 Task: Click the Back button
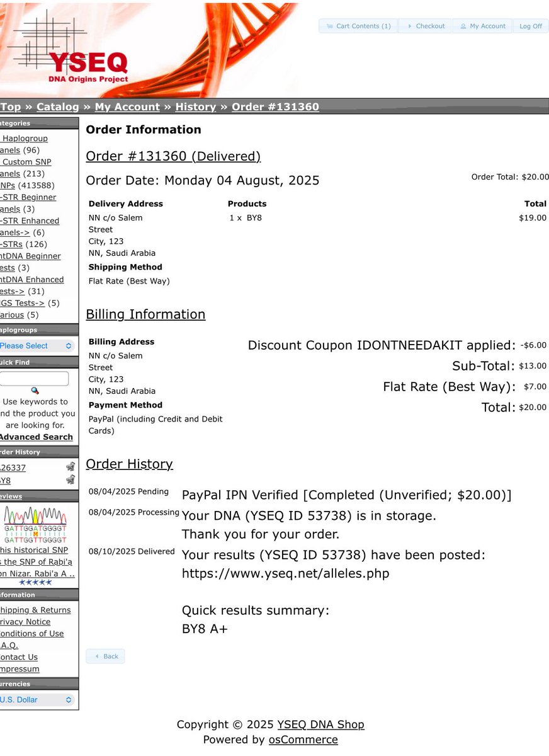pos(105,656)
